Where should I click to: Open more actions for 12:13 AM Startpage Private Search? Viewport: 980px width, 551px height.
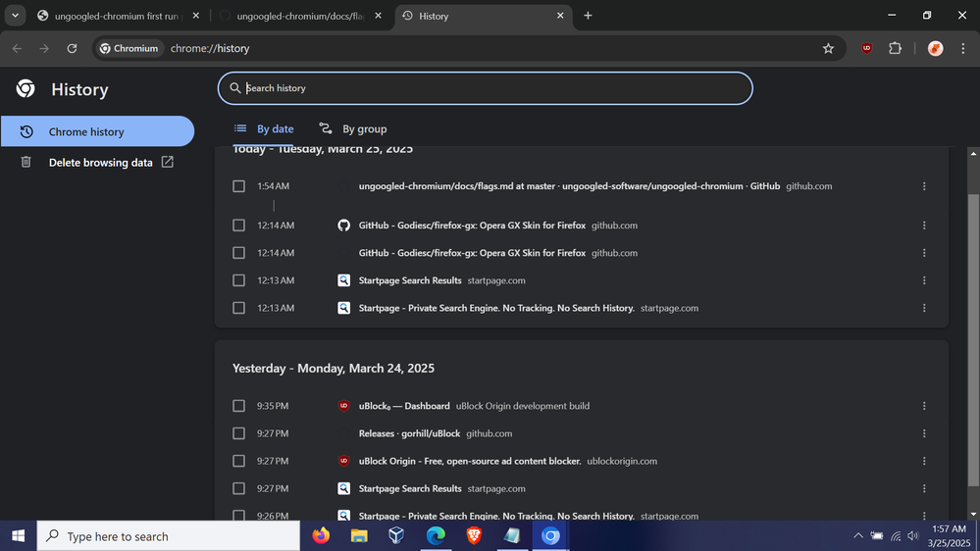924,308
